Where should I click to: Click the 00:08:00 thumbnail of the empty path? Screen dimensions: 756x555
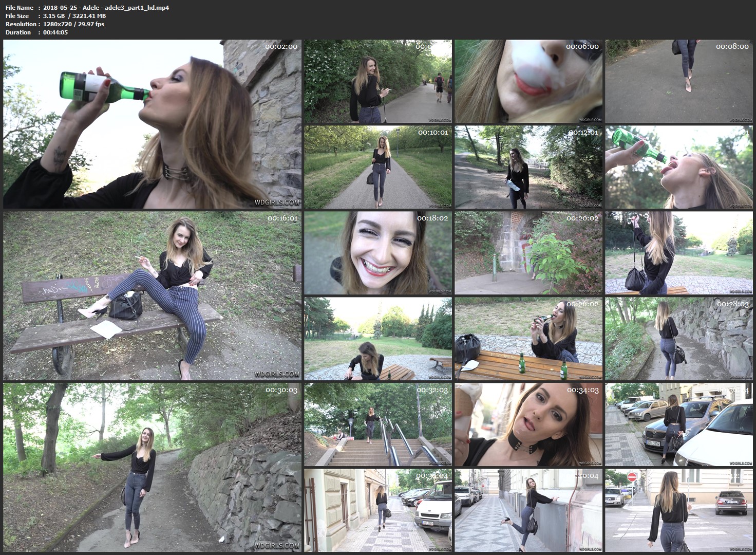click(678, 81)
